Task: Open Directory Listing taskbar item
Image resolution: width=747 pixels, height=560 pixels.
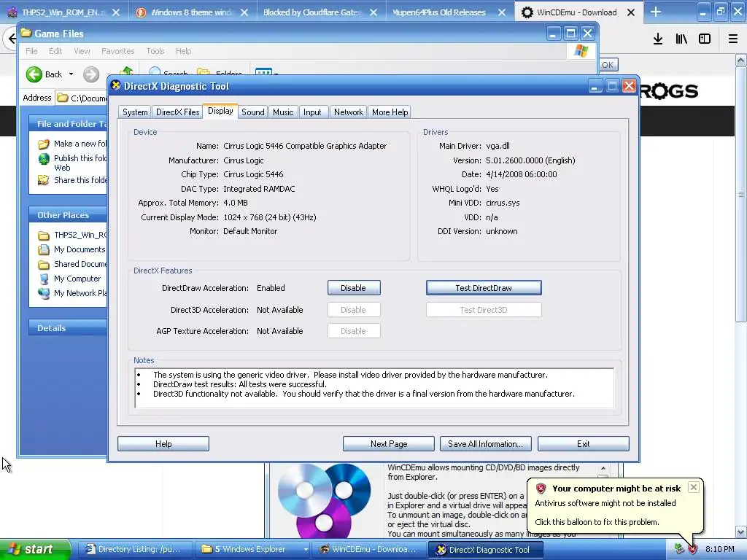Action: click(x=134, y=549)
